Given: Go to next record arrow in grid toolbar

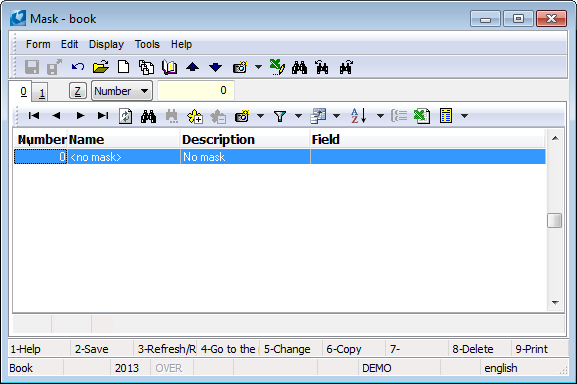Looking at the screenshot, I should coord(80,116).
